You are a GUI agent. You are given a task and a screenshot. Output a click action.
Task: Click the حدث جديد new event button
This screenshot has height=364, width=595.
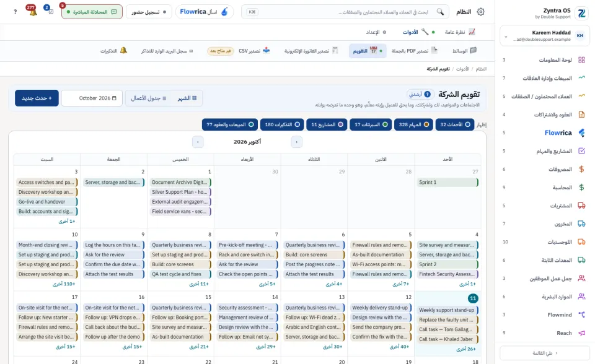[x=37, y=98]
